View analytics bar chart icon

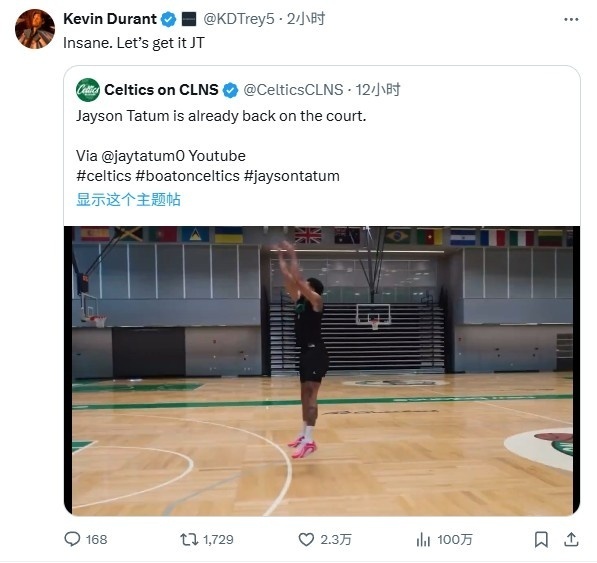[x=423, y=539]
